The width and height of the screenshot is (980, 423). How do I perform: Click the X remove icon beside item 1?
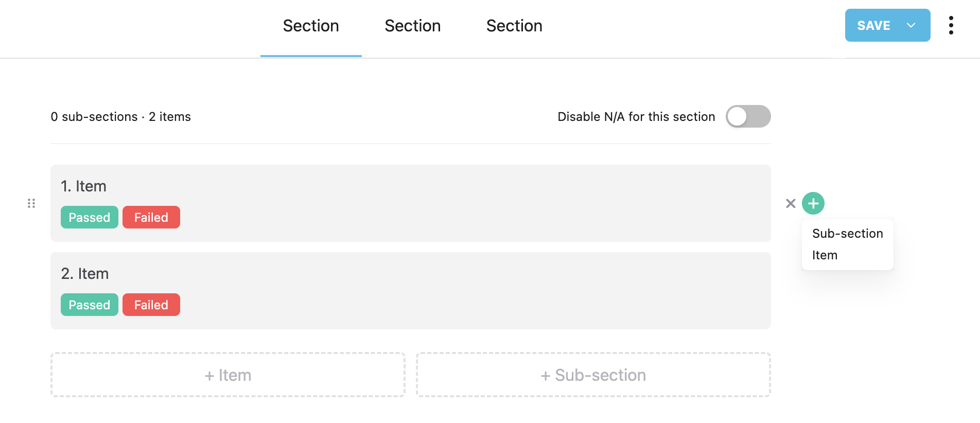pyautogui.click(x=791, y=203)
